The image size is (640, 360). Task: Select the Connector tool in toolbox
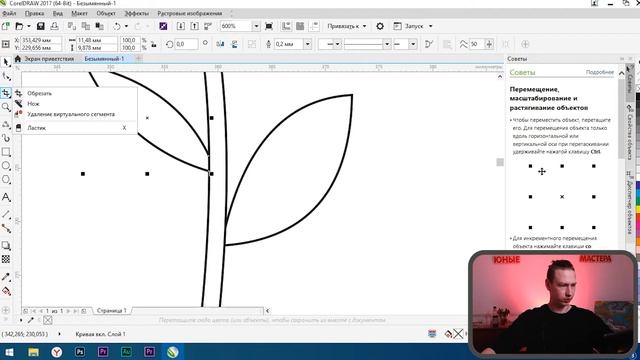[6, 229]
